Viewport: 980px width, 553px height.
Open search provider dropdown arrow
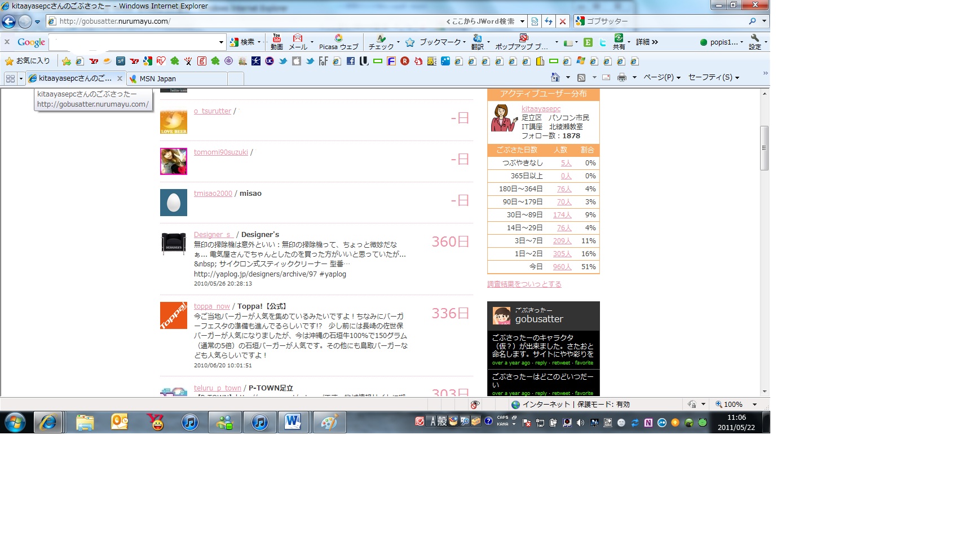[x=764, y=21]
